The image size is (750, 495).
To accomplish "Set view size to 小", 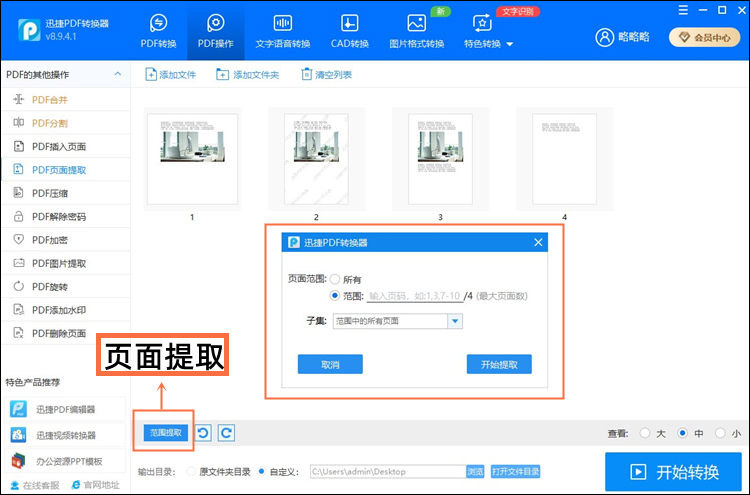I will coord(720,433).
